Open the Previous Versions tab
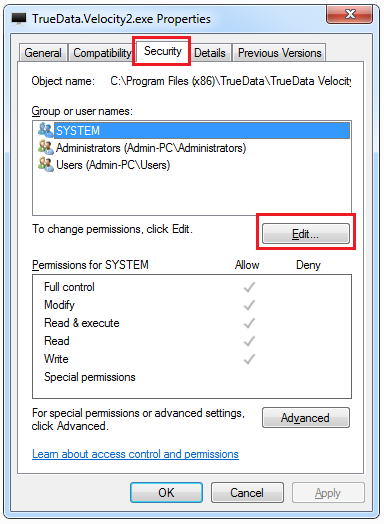This screenshot has width=384, height=524. tap(279, 53)
